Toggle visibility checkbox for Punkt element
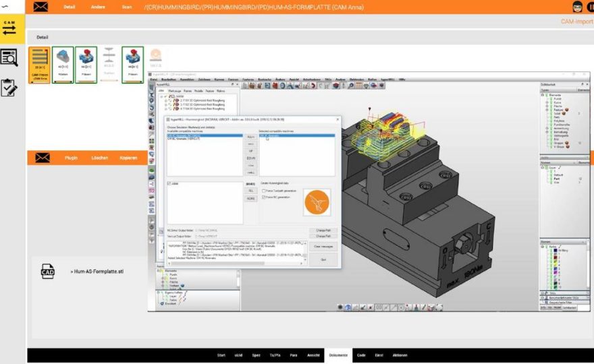Screen dimensions: 594x364 [551, 99]
